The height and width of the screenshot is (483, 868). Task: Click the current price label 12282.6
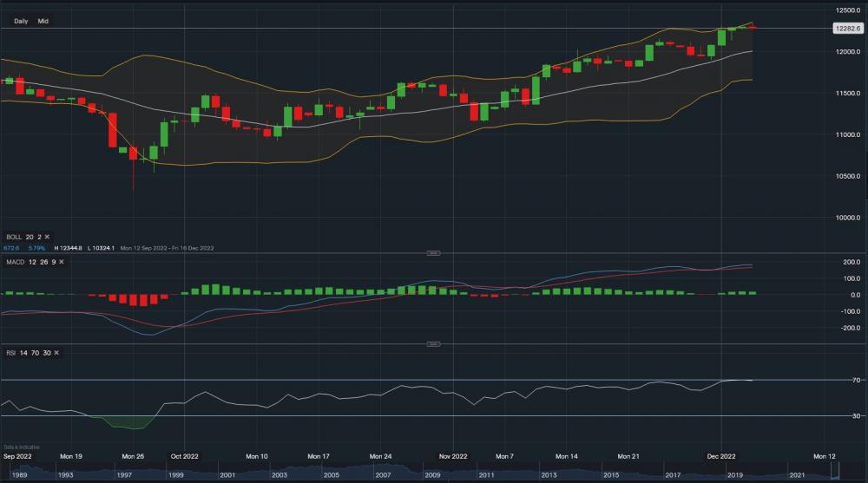[846, 29]
